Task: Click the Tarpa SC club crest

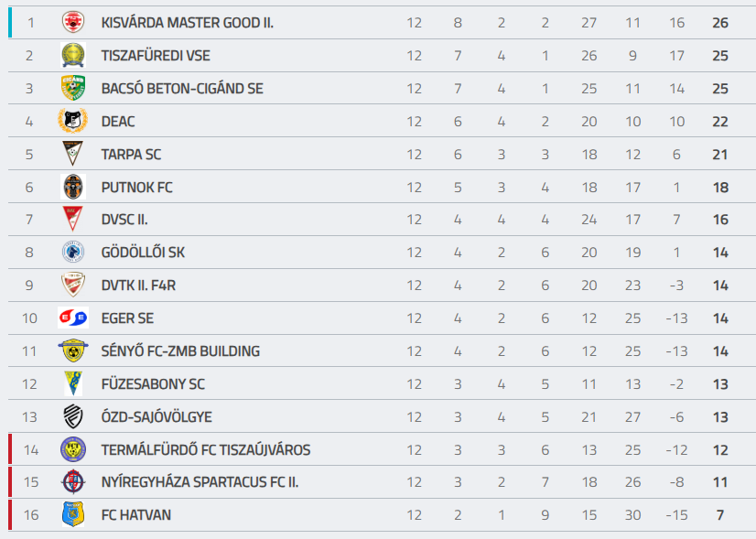Action: coord(72,154)
